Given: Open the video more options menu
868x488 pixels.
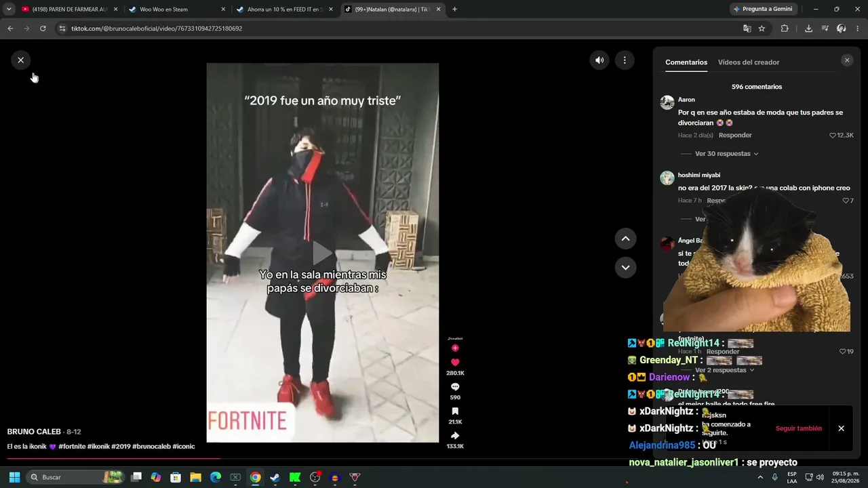Looking at the screenshot, I should tap(625, 60).
